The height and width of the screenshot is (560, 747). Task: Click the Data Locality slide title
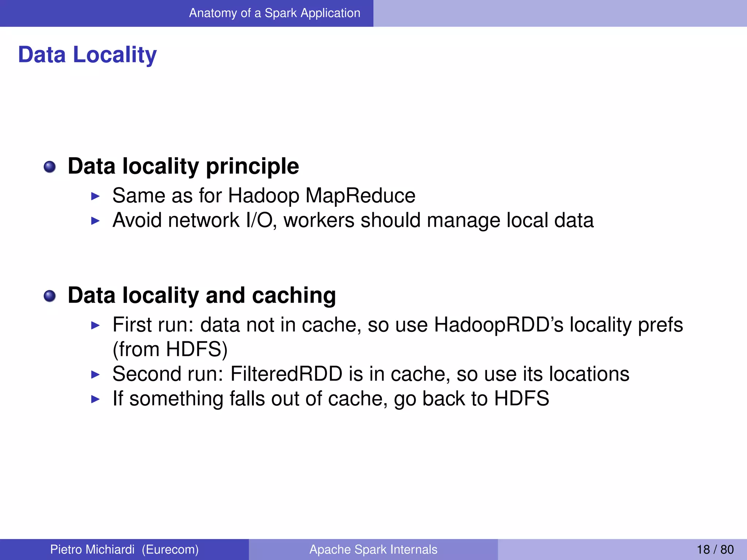[87, 55]
